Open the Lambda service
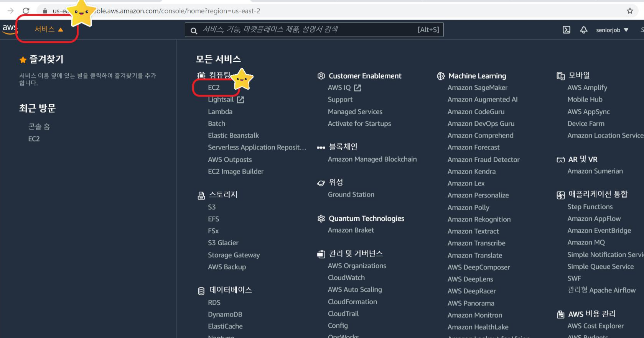This screenshot has width=644, height=338. click(220, 112)
